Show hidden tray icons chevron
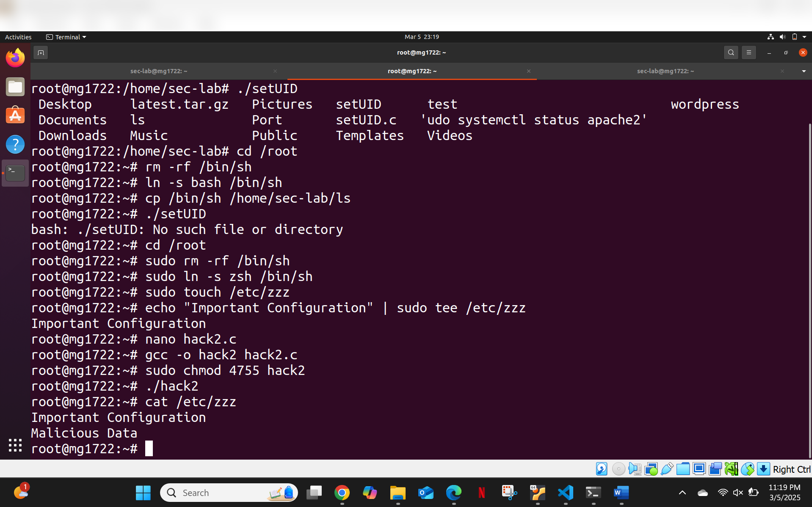Screen dimensions: 812x507 (682, 493)
